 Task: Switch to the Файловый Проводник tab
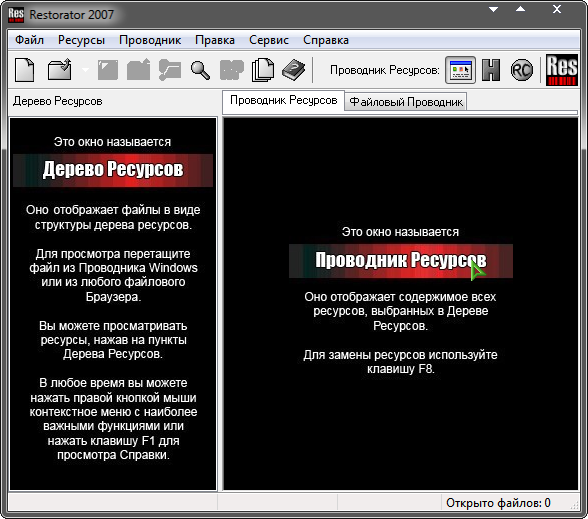406,102
